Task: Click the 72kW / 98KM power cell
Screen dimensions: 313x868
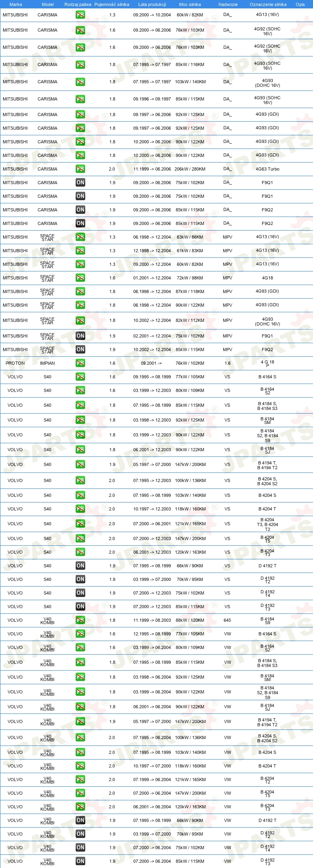Action: click(x=190, y=278)
